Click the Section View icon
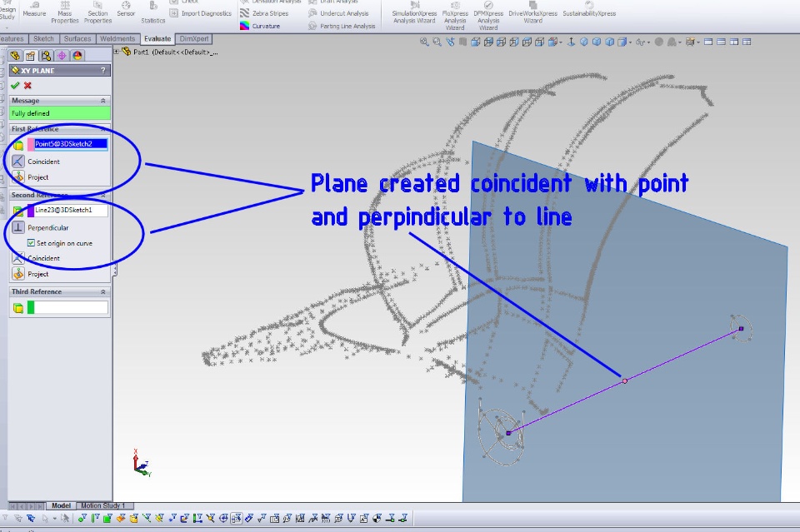Image resolution: width=800 pixels, height=532 pixels. pyautogui.click(x=462, y=42)
